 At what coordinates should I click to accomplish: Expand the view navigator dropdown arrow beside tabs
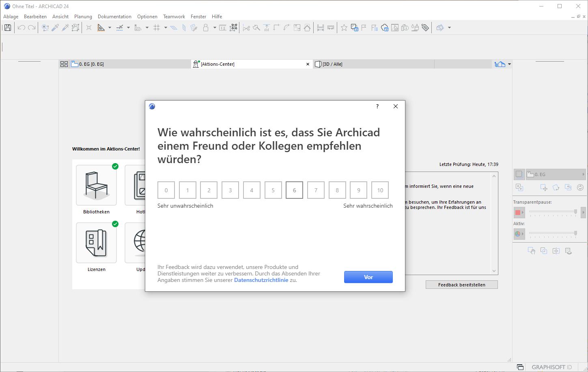point(509,64)
